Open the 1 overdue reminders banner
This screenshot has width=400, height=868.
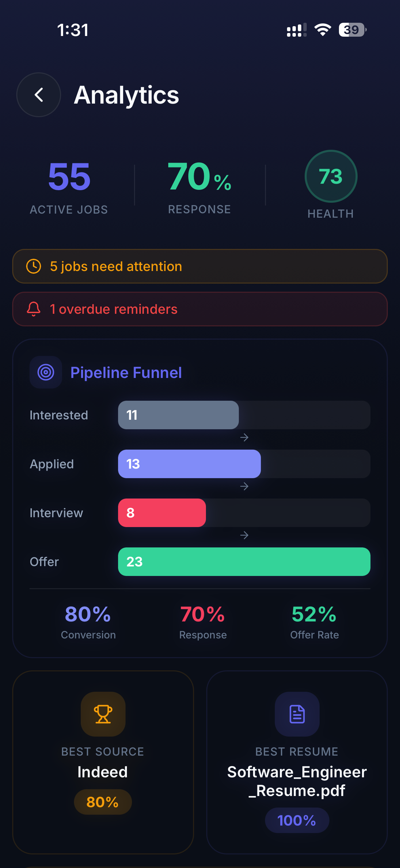point(200,309)
